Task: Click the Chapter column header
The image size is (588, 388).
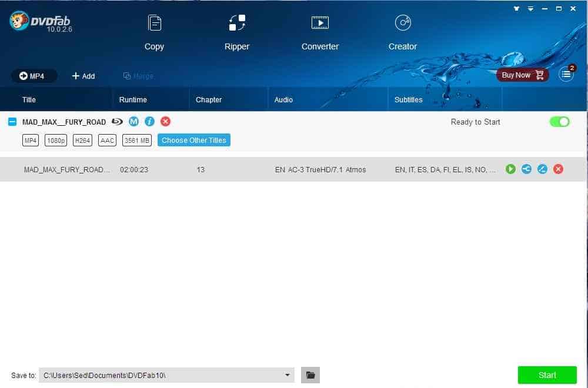Action: pyautogui.click(x=209, y=100)
